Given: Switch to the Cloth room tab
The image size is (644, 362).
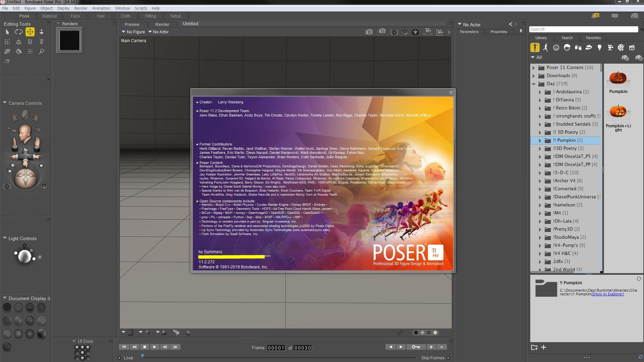Looking at the screenshot, I should [x=126, y=16].
